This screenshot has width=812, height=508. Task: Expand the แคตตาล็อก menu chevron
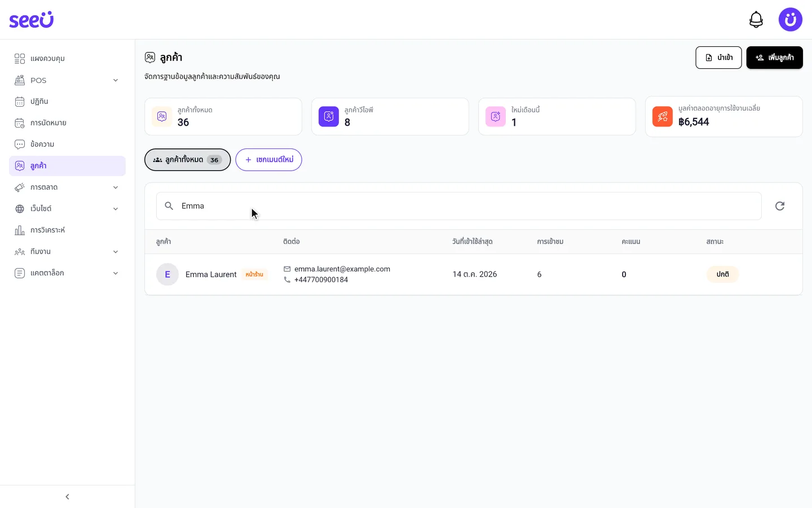coord(116,273)
